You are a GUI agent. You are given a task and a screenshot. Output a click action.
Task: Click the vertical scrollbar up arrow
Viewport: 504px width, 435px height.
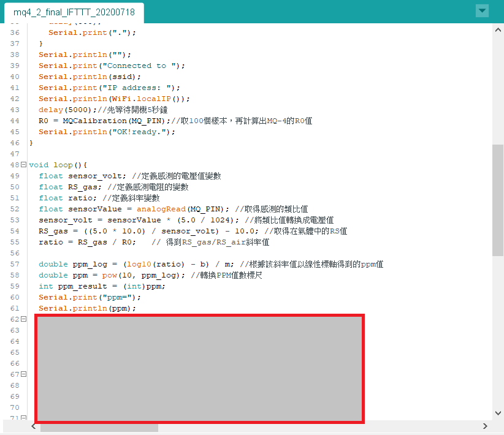(498, 30)
